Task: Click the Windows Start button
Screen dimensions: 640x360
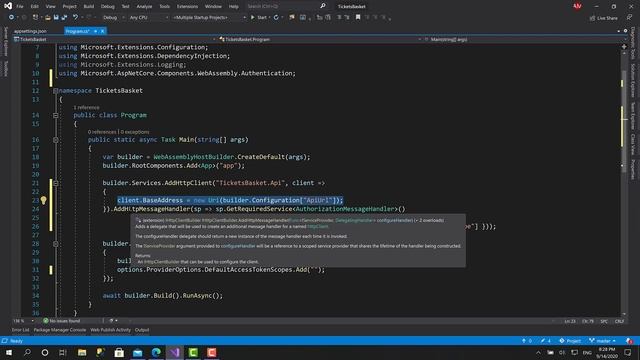Action: point(9,353)
